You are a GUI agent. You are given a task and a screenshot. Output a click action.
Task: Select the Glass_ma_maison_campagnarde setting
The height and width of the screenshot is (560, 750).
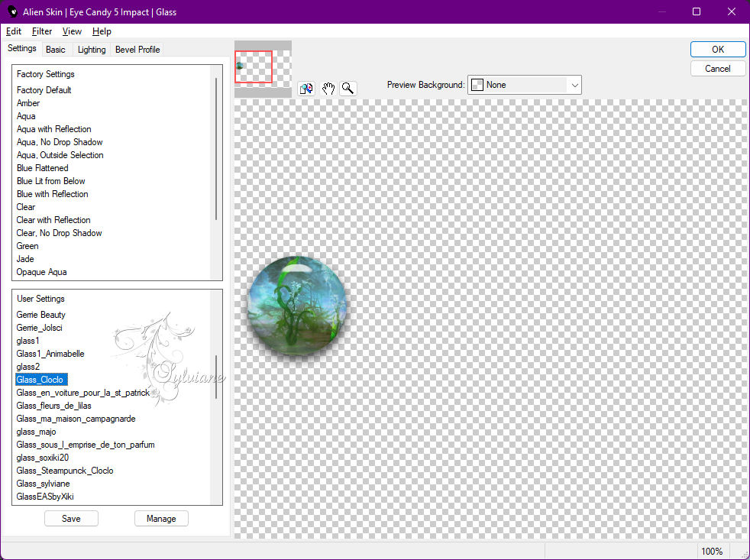click(x=76, y=419)
